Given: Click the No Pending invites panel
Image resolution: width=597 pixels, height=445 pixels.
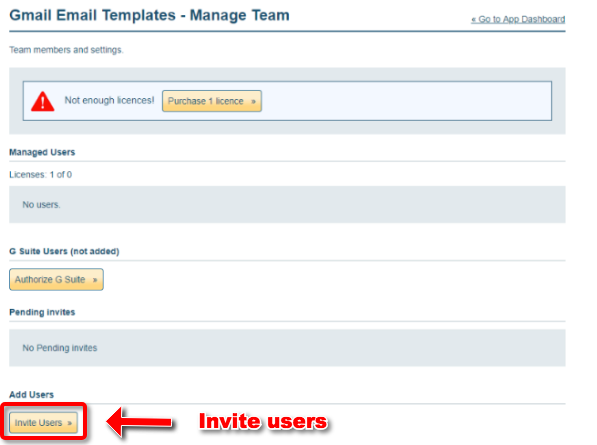Looking at the screenshot, I should [287, 348].
